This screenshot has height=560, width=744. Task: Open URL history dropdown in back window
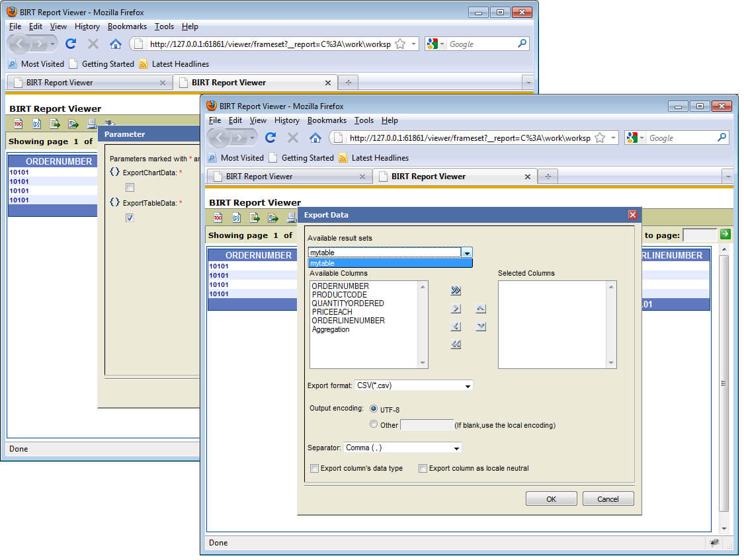click(414, 44)
